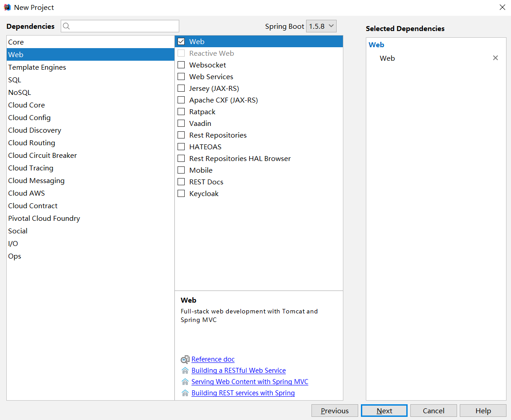Uncheck the Web dependency checkbox

pyautogui.click(x=181, y=41)
